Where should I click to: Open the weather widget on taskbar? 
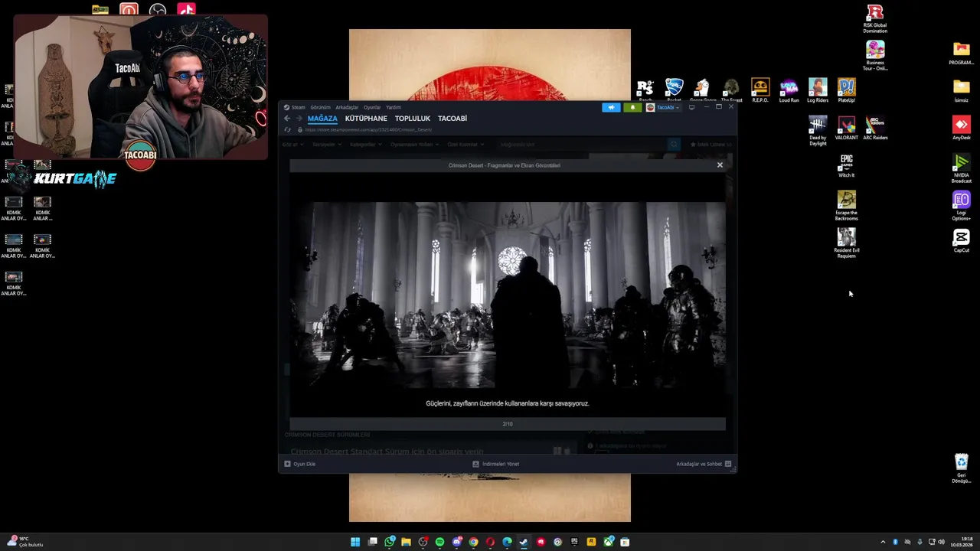pos(24,542)
